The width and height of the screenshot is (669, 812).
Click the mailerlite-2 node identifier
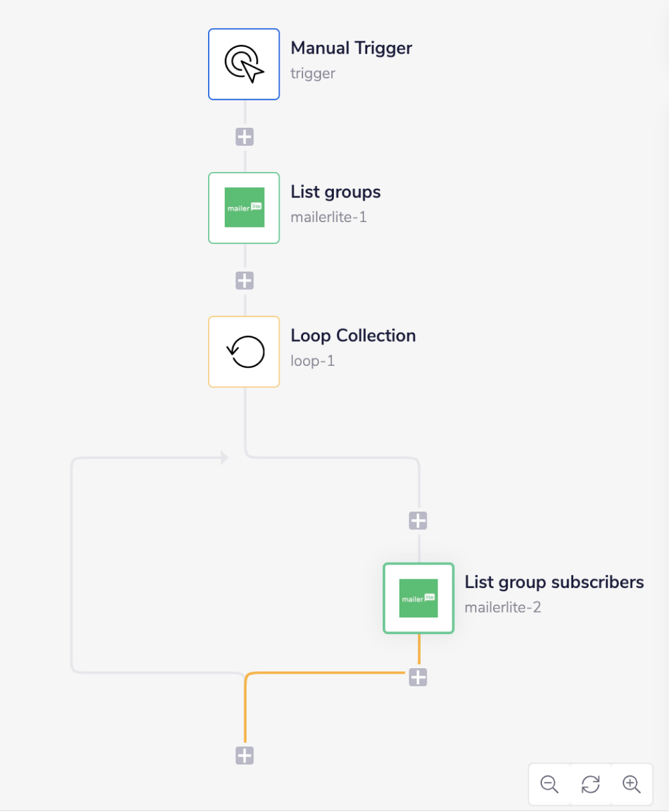[x=502, y=607]
